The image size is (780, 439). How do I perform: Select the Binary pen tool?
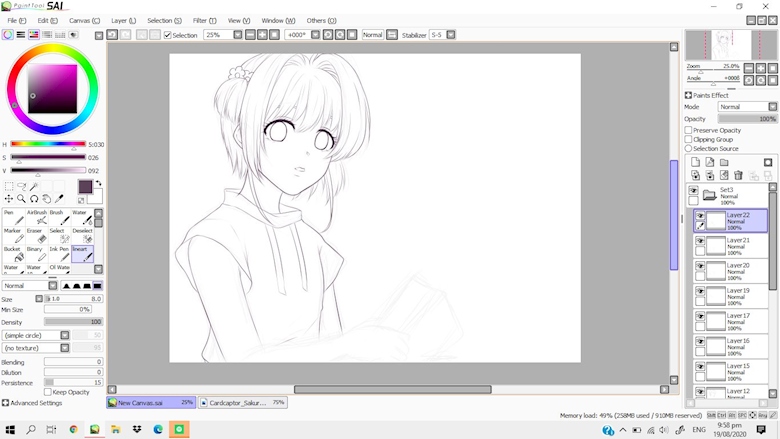(x=37, y=254)
